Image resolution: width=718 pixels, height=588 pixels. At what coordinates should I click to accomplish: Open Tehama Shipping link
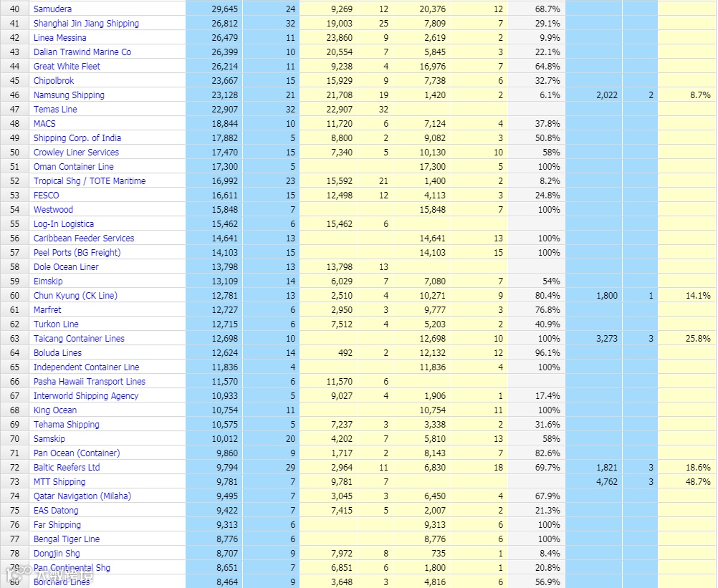pyautogui.click(x=67, y=425)
